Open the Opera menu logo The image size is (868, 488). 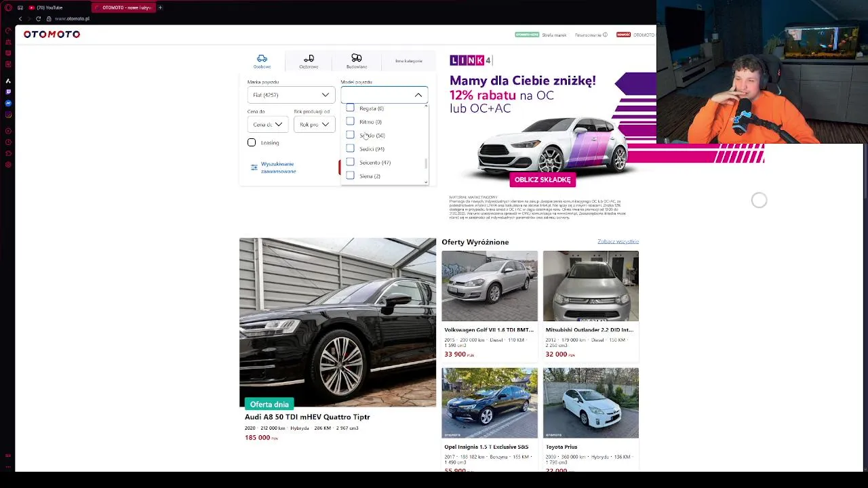tap(8, 7)
